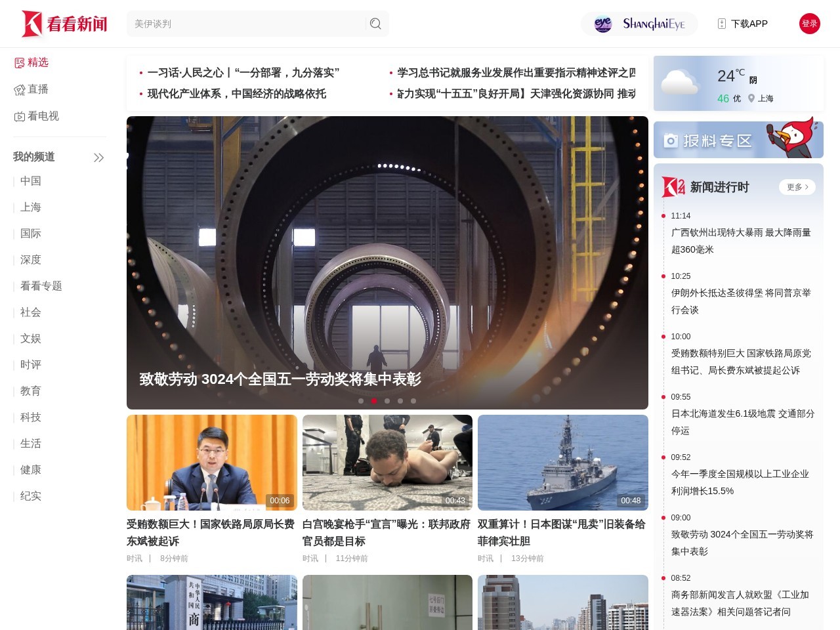Click the 登录 login button
Image resolution: width=840 pixels, height=630 pixels.
810,23
